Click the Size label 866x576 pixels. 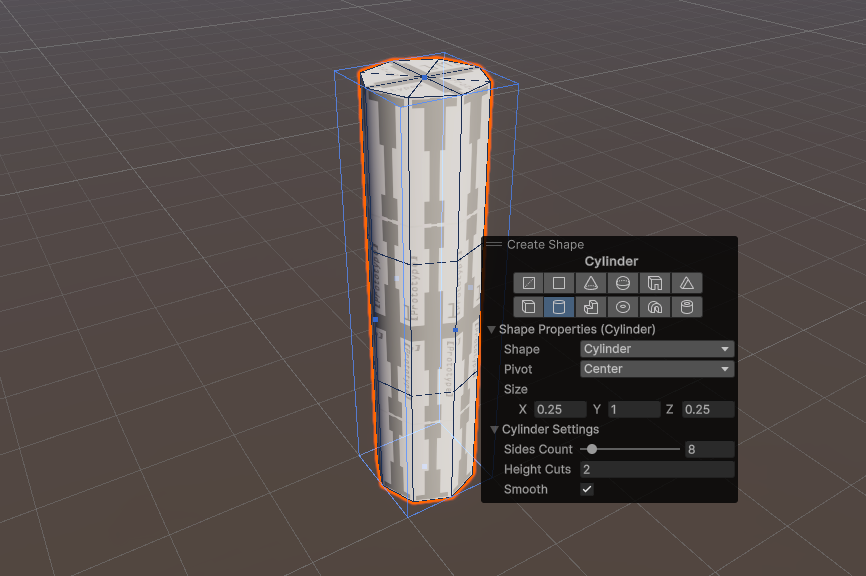point(515,389)
